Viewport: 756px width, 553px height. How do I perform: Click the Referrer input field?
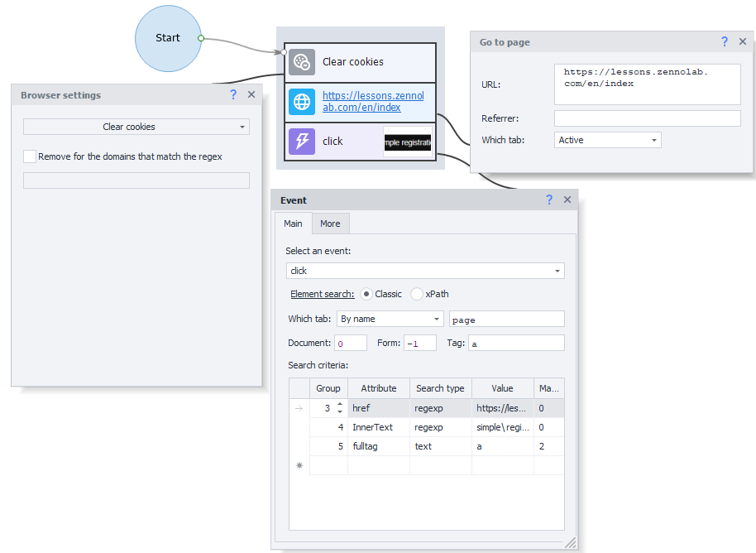(x=647, y=118)
